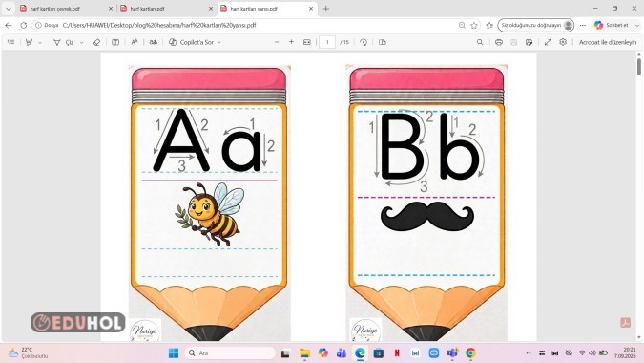Expand the arrow next to Sohbet et
The width and height of the screenshot is (644, 363).
pyautogui.click(x=637, y=25)
